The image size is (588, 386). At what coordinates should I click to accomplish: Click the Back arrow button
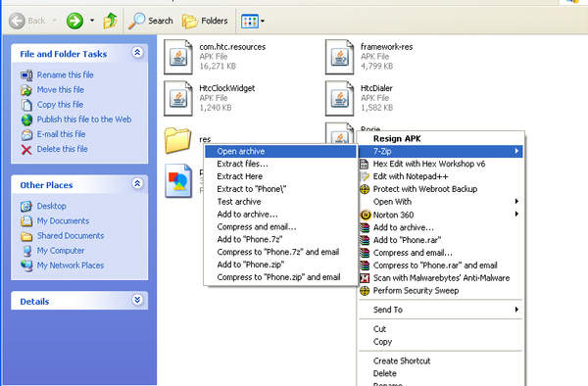17,21
